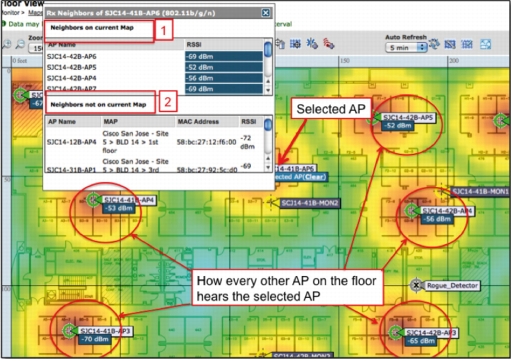Click the red signal waves toolbar icon
Image resolution: width=512 pixels, height=361 pixels.
click(329, 44)
